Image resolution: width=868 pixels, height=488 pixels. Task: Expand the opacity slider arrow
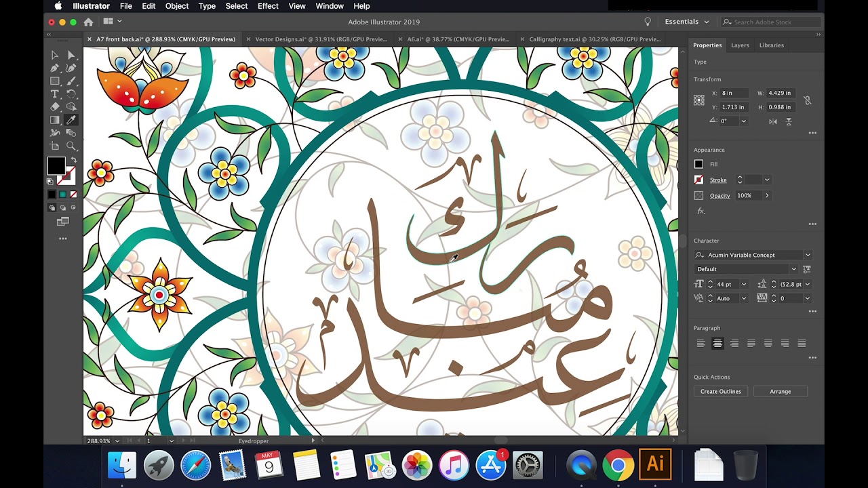pos(767,195)
